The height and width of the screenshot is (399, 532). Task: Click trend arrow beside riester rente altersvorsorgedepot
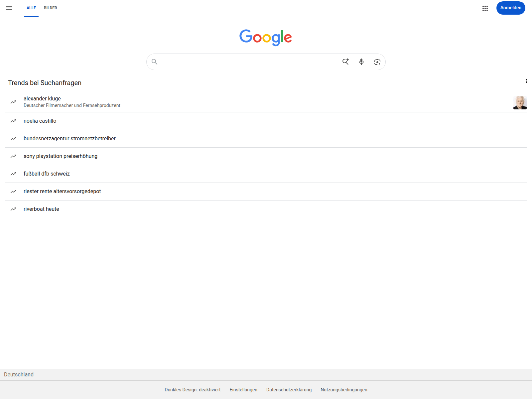(13, 192)
